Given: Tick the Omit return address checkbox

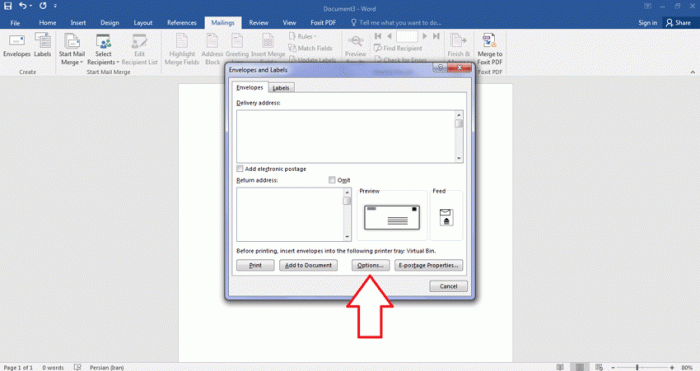Looking at the screenshot, I should 332,180.
